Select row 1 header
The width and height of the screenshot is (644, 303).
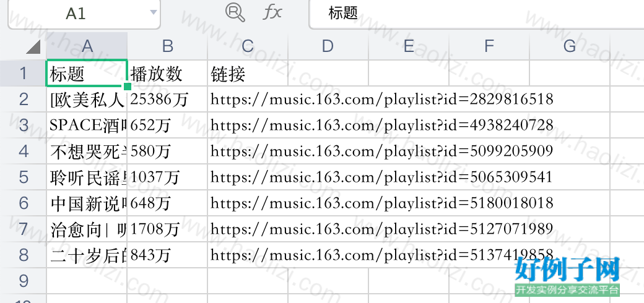tap(23, 74)
